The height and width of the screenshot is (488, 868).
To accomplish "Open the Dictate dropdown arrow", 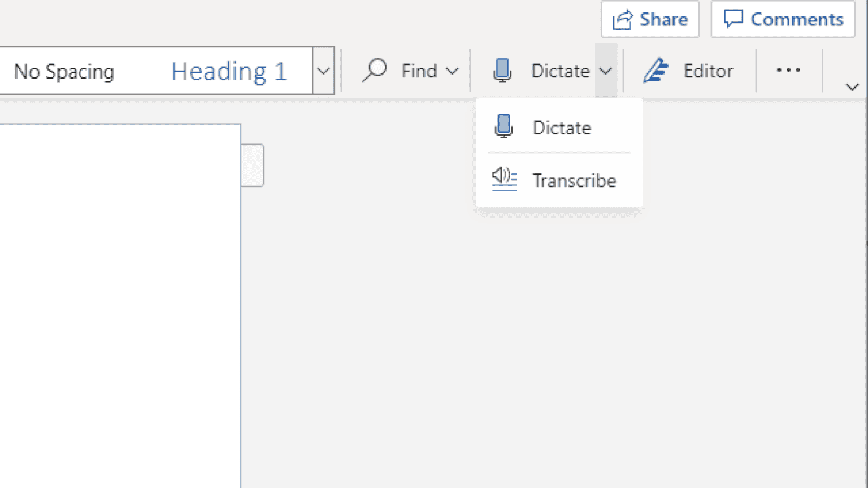I will click(x=606, y=71).
